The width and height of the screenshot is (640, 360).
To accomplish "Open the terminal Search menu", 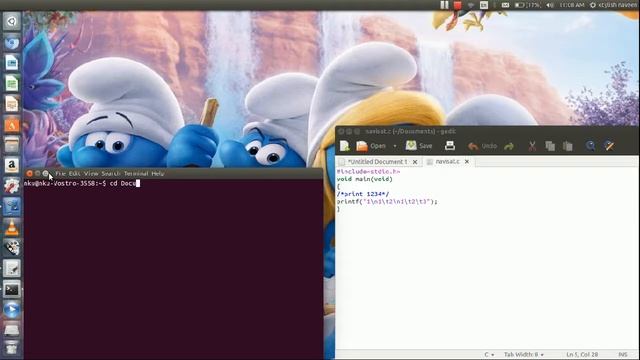I will pos(111,173).
